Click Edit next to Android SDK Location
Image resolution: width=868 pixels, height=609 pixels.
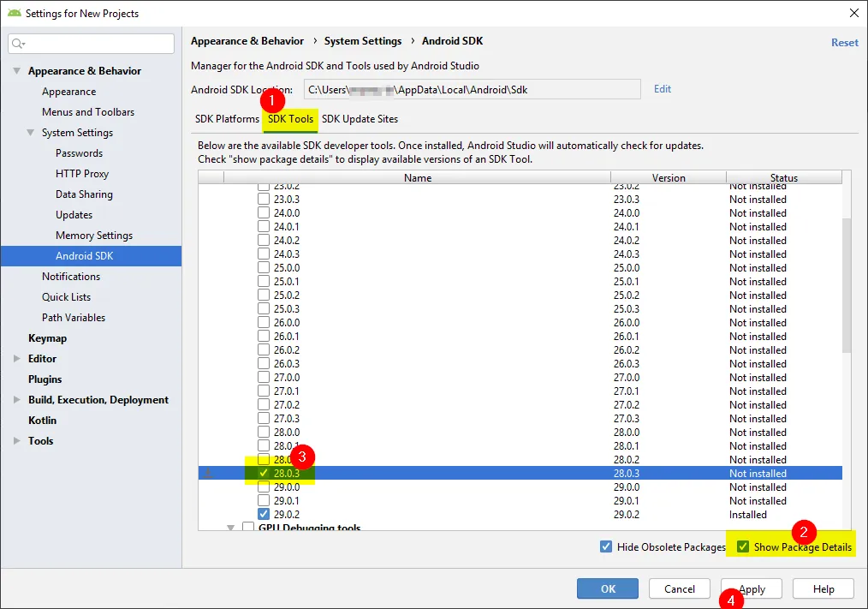662,89
